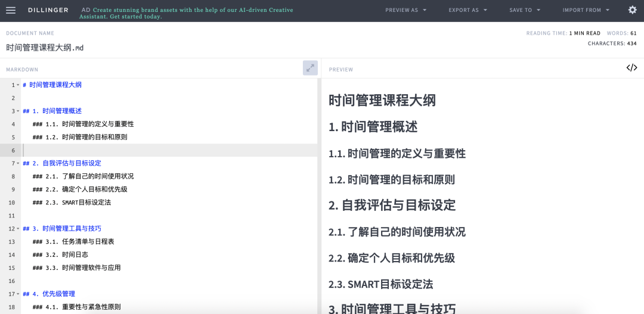Screen dimensions: 644x314
Task: Click editor line '### 2.2. 确定个人目标和优先级'
Action: 80,189
